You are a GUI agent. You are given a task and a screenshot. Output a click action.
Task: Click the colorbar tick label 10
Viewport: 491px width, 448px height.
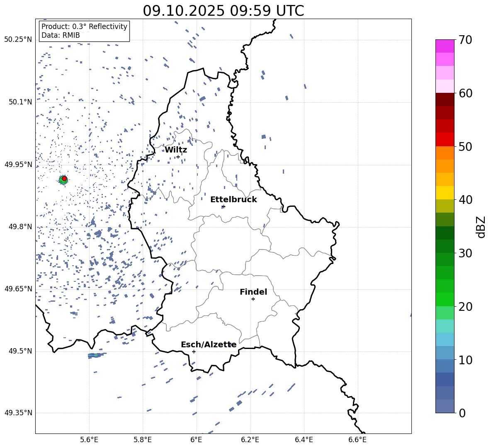465,360
